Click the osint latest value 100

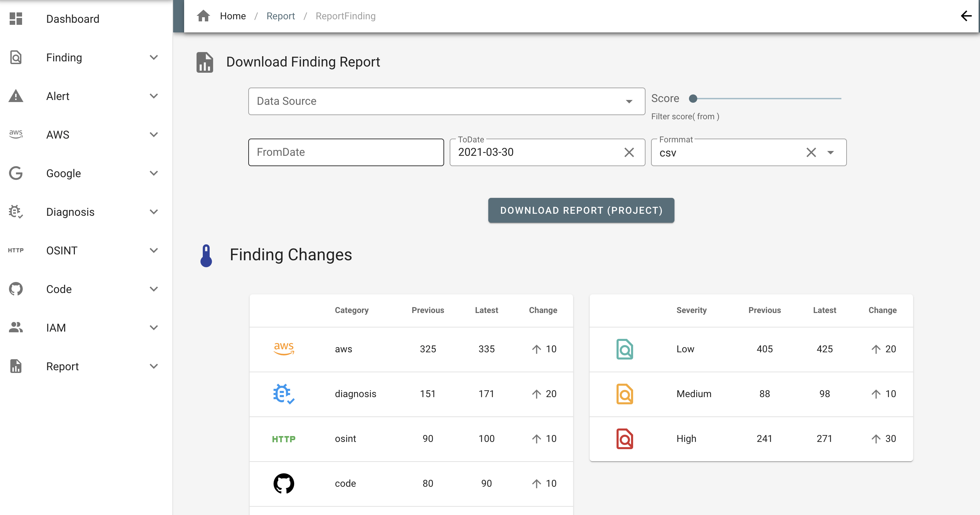[x=486, y=438]
